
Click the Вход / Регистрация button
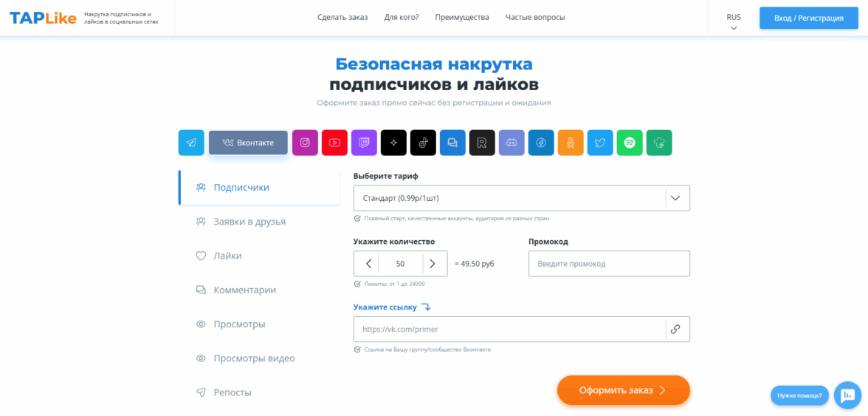[809, 18]
